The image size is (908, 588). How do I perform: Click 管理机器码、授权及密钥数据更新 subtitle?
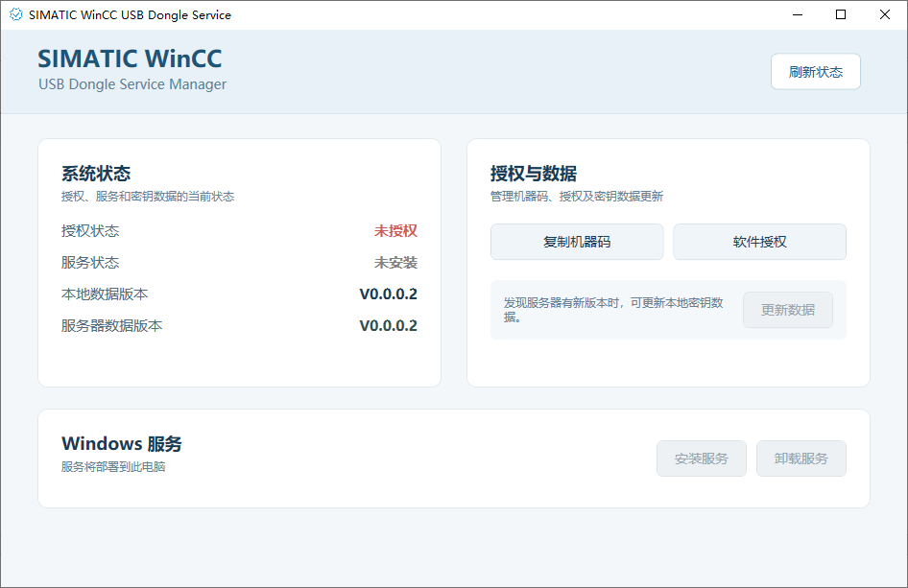pyautogui.click(x=577, y=197)
